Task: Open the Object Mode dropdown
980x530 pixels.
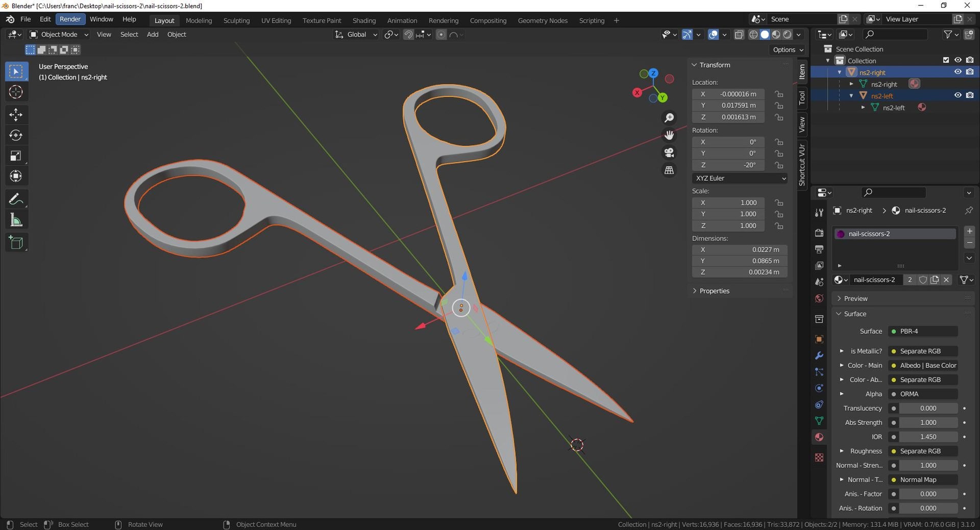Action: tap(59, 35)
